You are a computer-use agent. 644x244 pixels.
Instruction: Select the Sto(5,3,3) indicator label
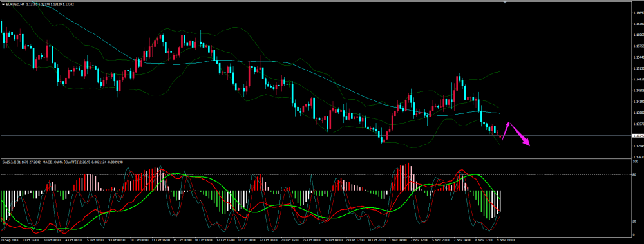tap(9, 162)
